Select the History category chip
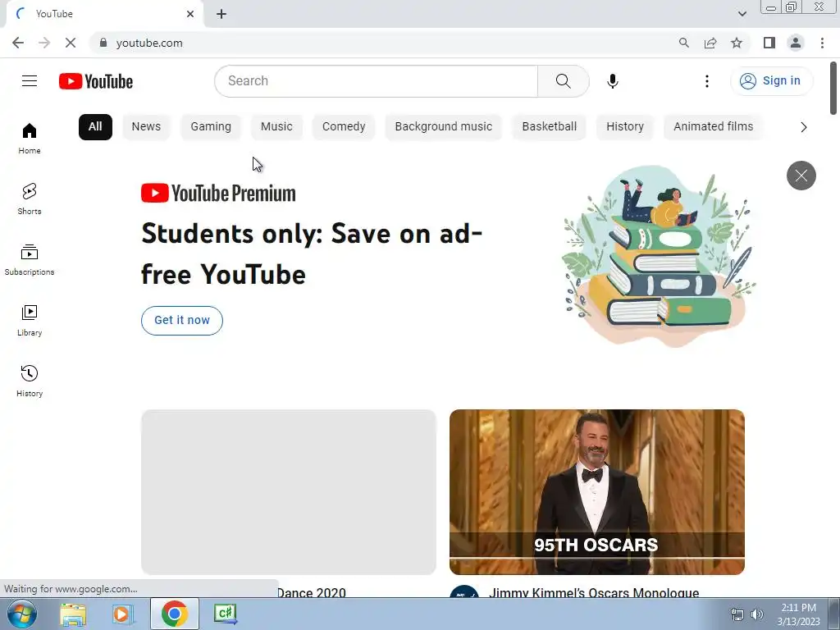 click(x=624, y=127)
